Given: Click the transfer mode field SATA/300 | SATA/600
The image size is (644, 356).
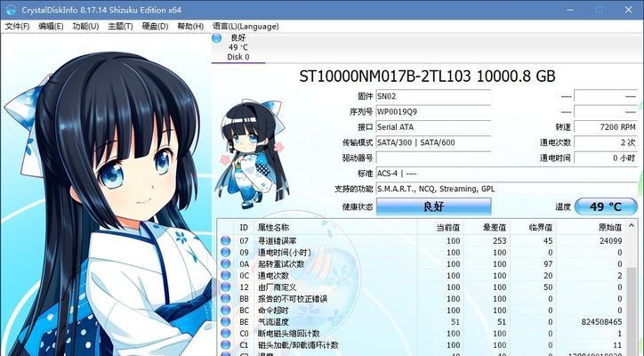Looking at the screenshot, I should tap(433, 142).
